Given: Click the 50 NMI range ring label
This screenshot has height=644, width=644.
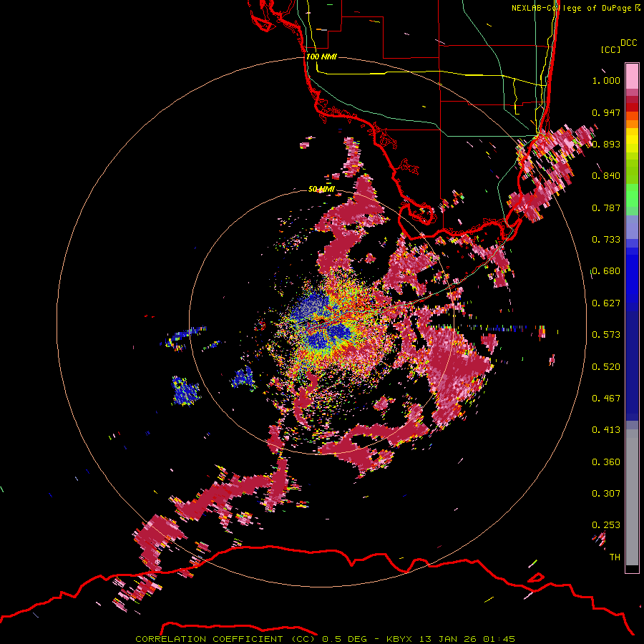Looking at the screenshot, I should click(x=321, y=189).
